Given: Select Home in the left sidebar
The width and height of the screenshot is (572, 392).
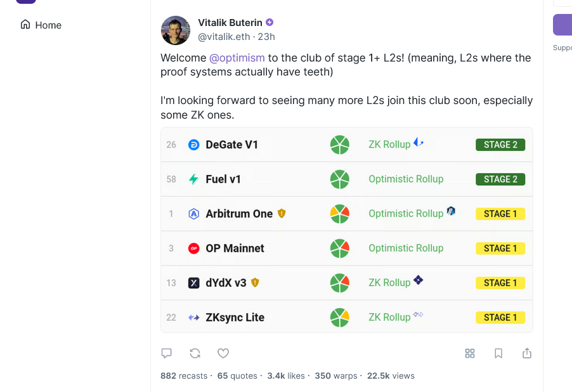Looking at the screenshot, I should point(41,25).
